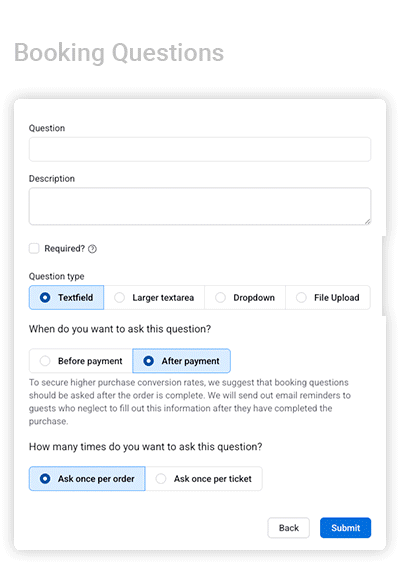Click the purchase conversion rates hint text
Image resolution: width=400 pixels, height=572 pixels.
coord(190,402)
